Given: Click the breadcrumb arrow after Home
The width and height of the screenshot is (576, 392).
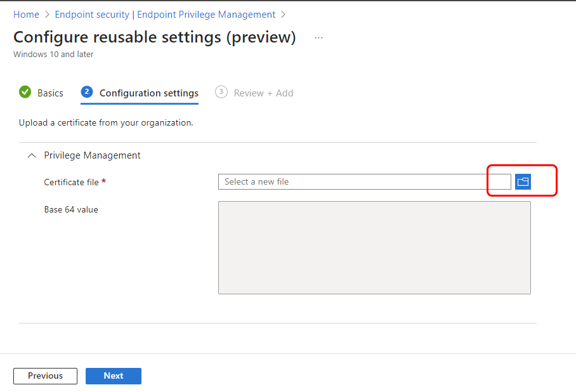Looking at the screenshot, I should [x=47, y=15].
